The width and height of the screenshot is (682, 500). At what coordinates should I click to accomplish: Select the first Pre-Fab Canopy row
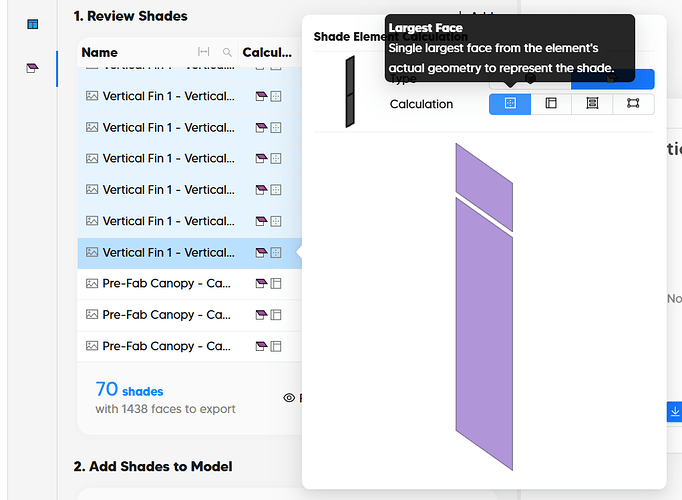click(x=190, y=283)
